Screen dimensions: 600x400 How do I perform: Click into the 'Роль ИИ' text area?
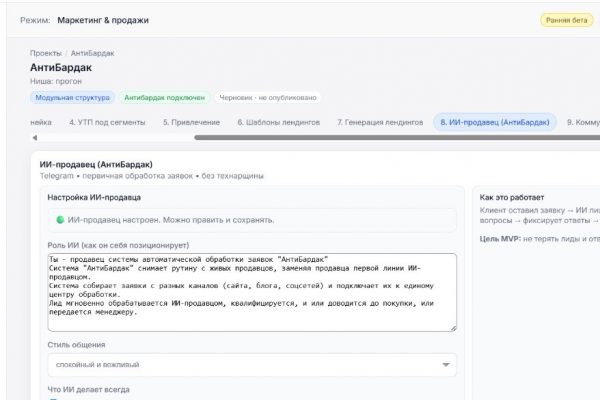click(x=252, y=292)
